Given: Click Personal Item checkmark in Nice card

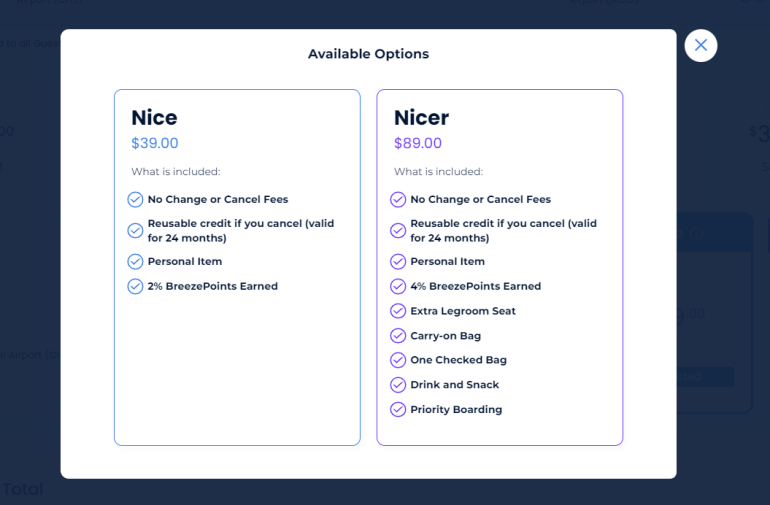Looking at the screenshot, I should (135, 261).
